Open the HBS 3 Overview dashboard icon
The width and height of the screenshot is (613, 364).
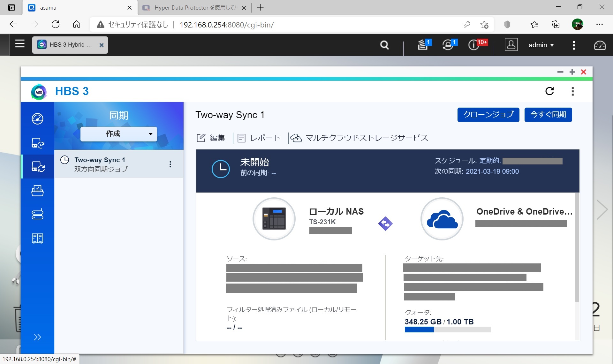tap(38, 119)
